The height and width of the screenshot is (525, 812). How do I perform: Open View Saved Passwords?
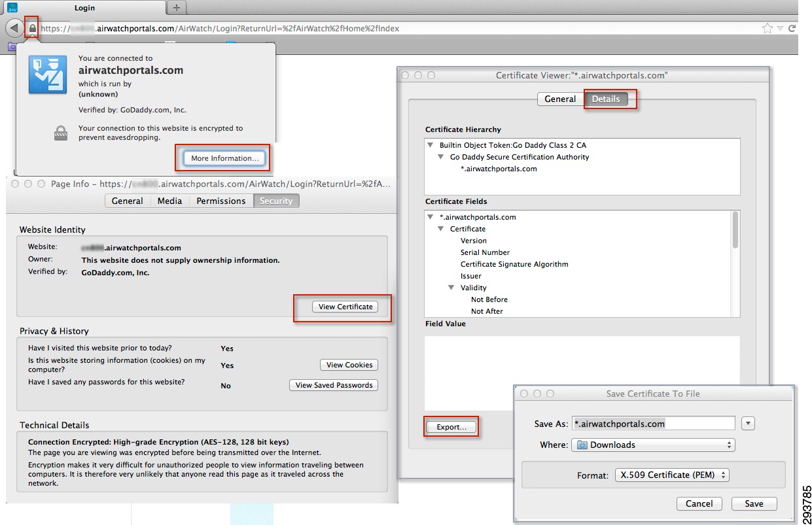334,385
